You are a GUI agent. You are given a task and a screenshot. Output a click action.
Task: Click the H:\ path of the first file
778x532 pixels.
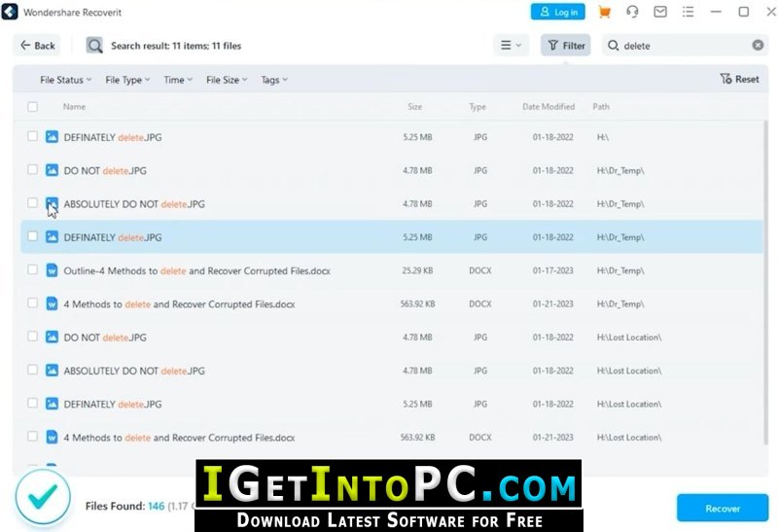(x=602, y=137)
